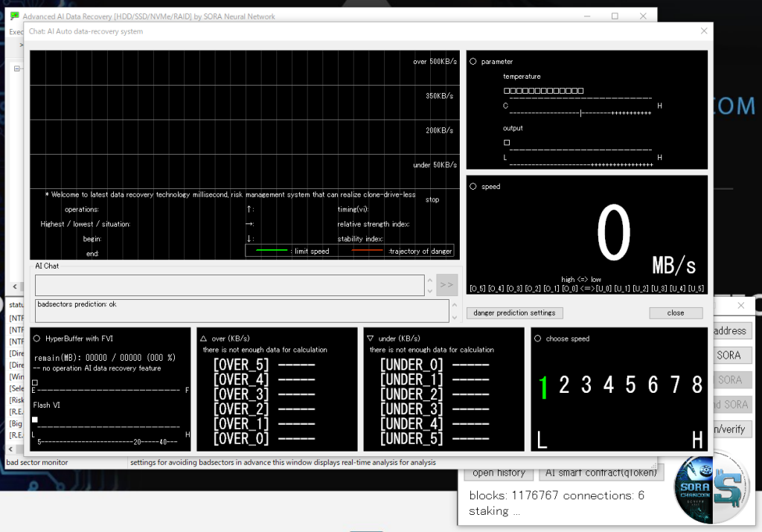This screenshot has height=532, width=762.
Task: Click inside the AI Chat input field
Action: click(x=229, y=285)
